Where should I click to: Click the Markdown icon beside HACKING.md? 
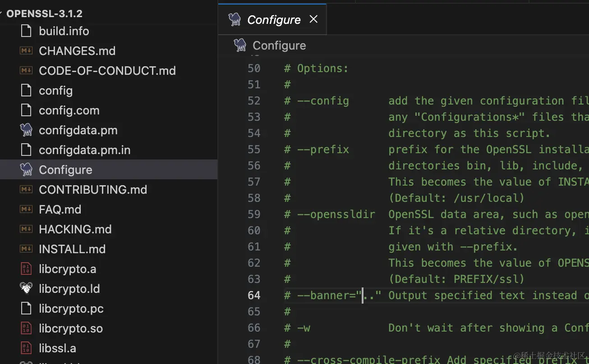[x=27, y=229]
